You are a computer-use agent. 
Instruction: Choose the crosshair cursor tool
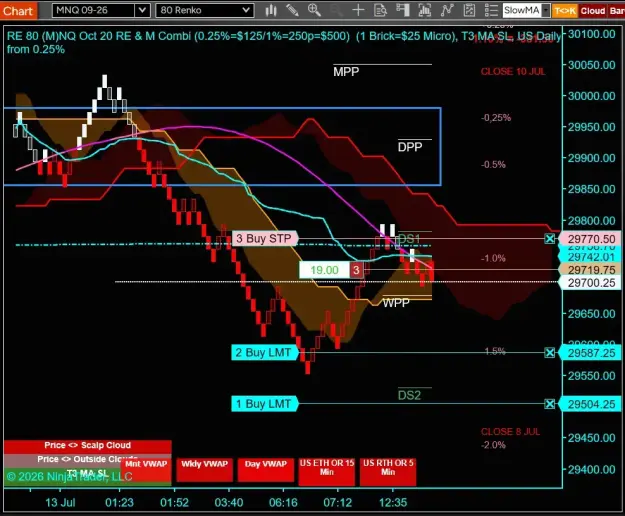358,10
